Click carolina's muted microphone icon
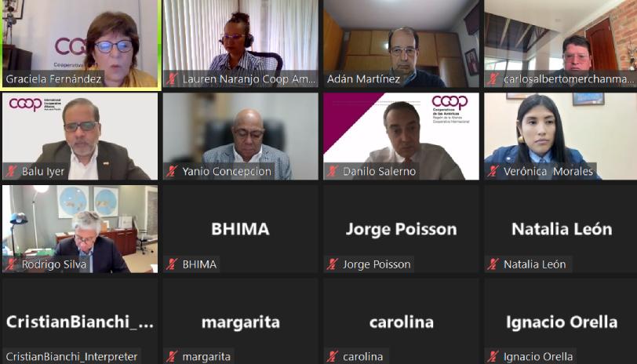This screenshot has height=364, width=637. [333, 356]
